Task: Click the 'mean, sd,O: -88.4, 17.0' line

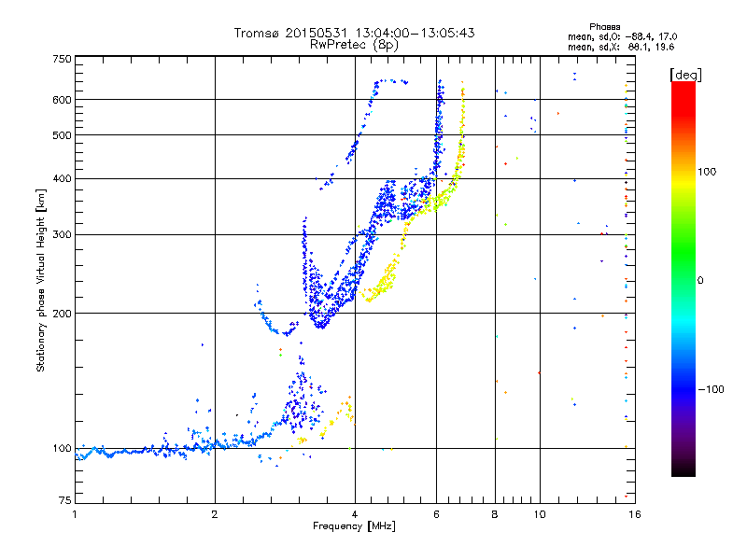Action: point(622,36)
